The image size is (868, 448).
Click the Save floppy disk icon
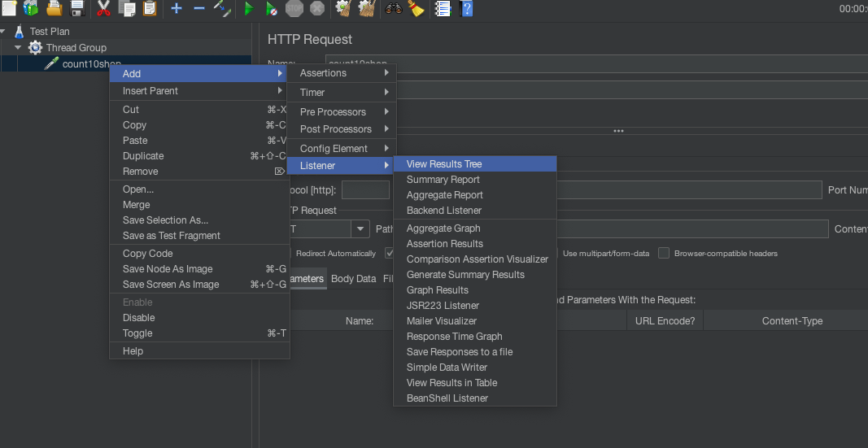(77, 8)
